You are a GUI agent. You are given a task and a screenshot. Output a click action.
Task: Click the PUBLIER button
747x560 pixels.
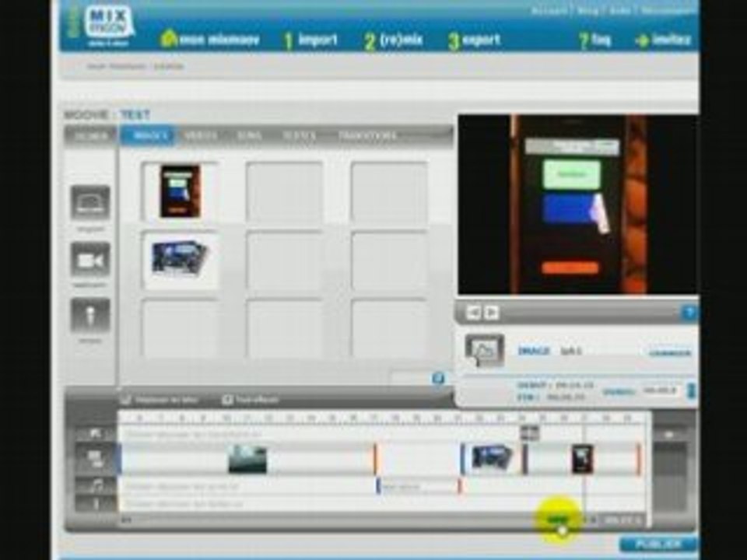658,544
